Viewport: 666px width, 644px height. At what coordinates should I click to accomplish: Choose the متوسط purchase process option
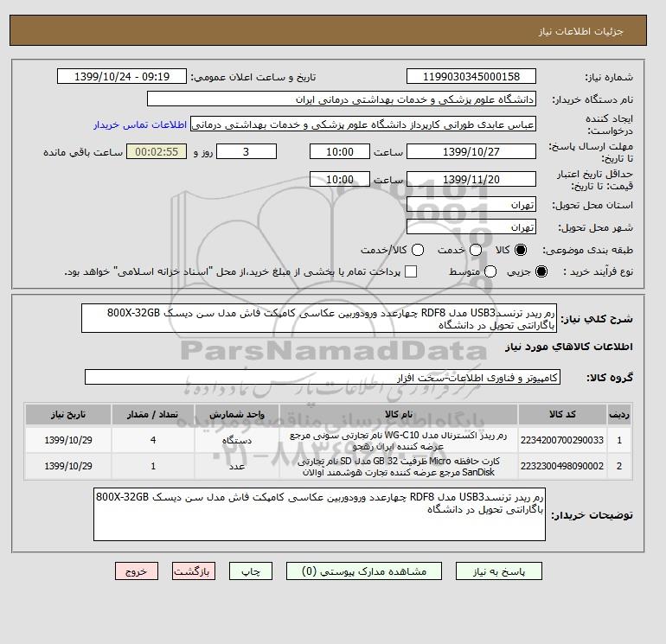pos(490,271)
